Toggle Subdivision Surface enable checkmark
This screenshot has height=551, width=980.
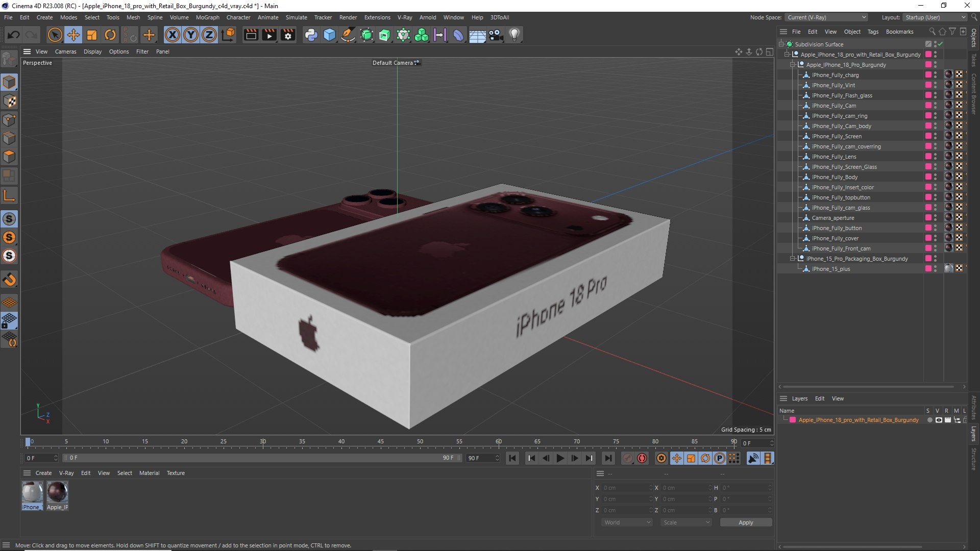[940, 44]
